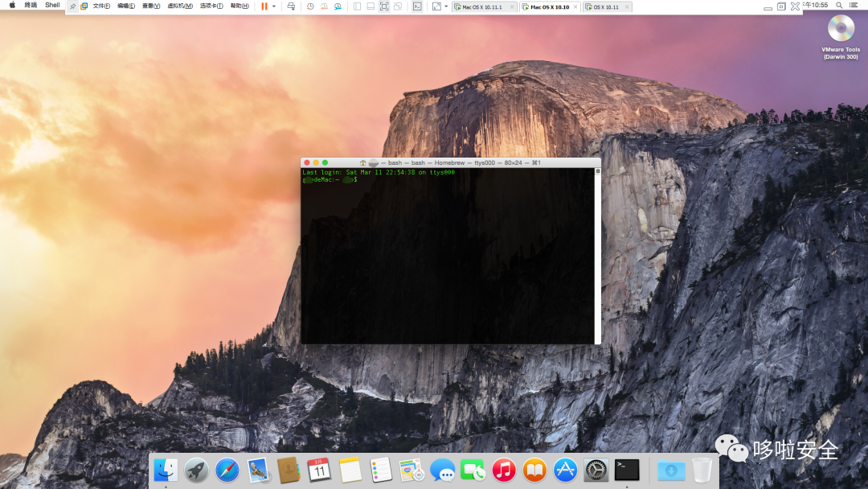Click the green zoom button on Terminal
This screenshot has height=489, width=868.
[325, 162]
